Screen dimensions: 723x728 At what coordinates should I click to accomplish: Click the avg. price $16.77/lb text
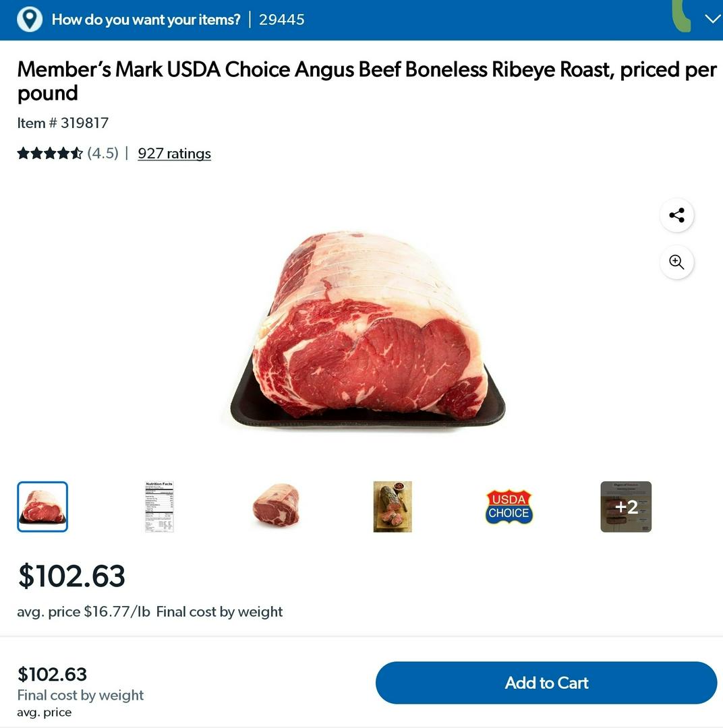pos(84,612)
